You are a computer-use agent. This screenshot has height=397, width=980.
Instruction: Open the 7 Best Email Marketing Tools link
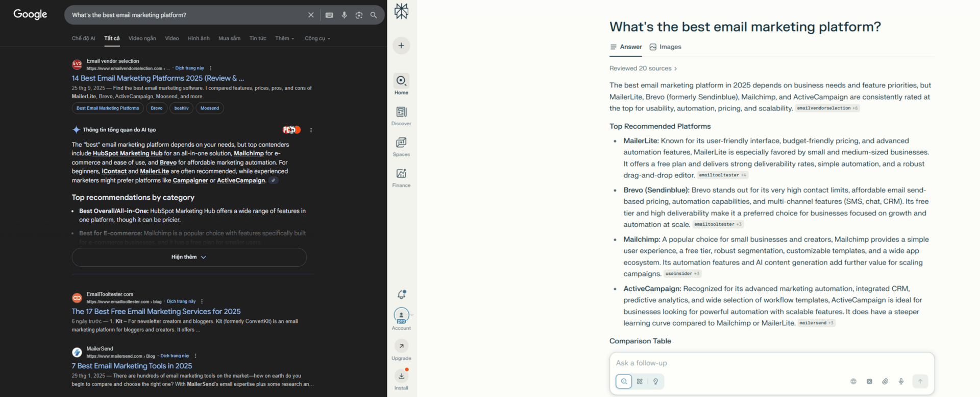pyautogui.click(x=132, y=366)
